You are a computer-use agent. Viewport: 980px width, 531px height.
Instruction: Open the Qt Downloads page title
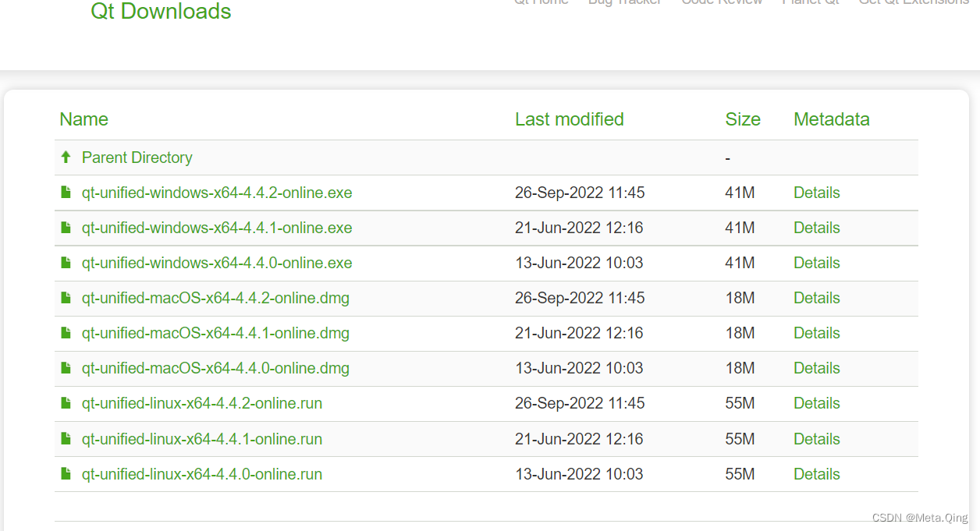(161, 12)
